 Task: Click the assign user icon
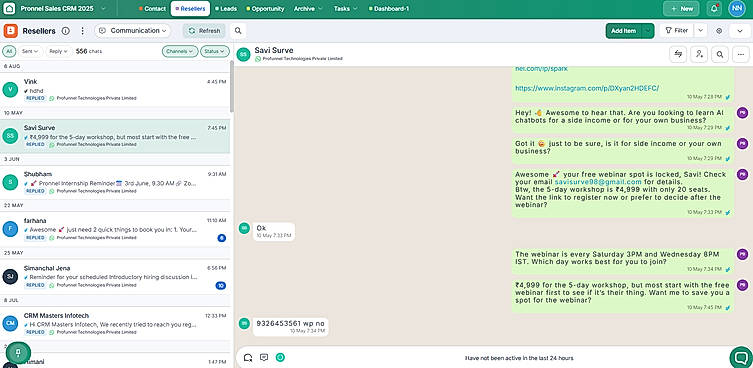tap(699, 54)
